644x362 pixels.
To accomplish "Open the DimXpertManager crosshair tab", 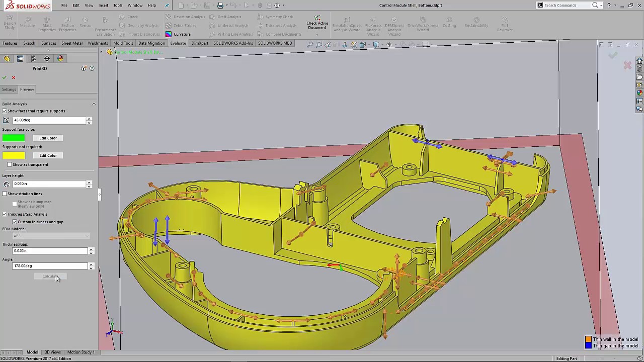I will pyautogui.click(x=47, y=58).
